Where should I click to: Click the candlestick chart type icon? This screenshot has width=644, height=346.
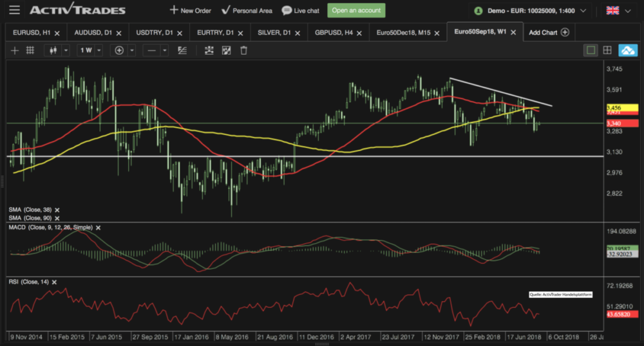pyautogui.click(x=53, y=50)
